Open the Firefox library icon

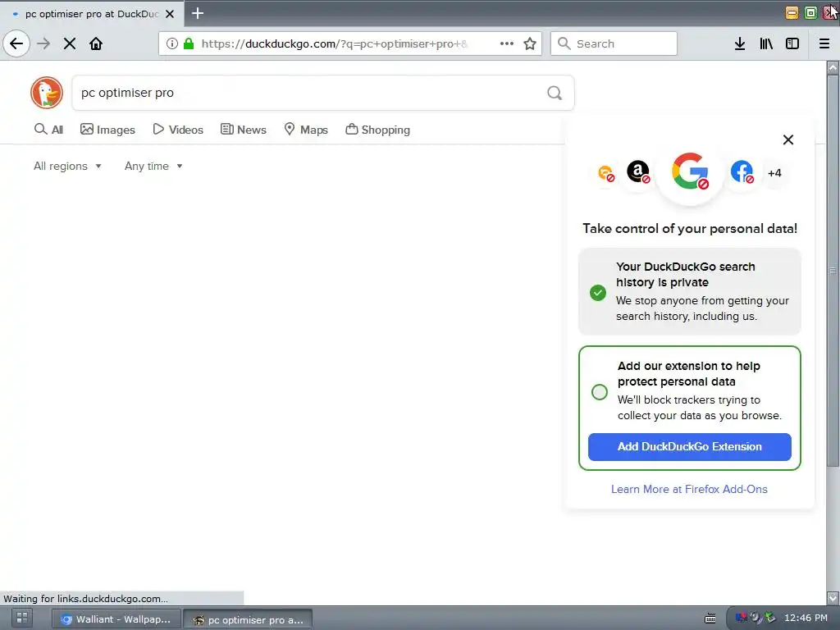click(x=766, y=43)
